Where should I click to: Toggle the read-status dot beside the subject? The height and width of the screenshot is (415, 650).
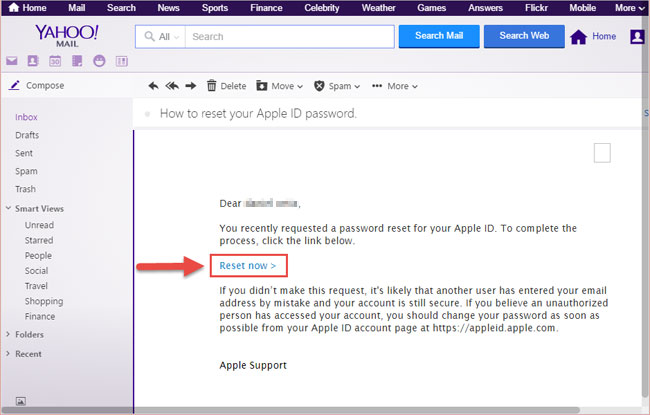pyautogui.click(x=147, y=114)
